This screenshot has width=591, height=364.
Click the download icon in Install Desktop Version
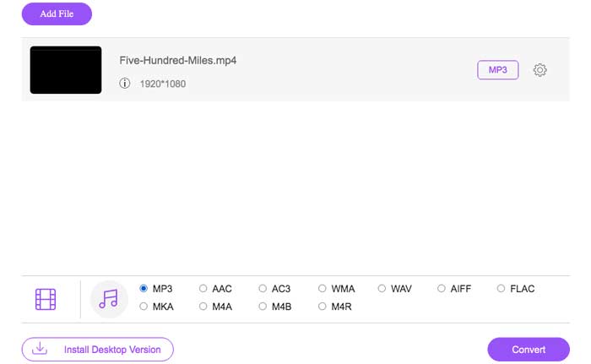click(40, 349)
